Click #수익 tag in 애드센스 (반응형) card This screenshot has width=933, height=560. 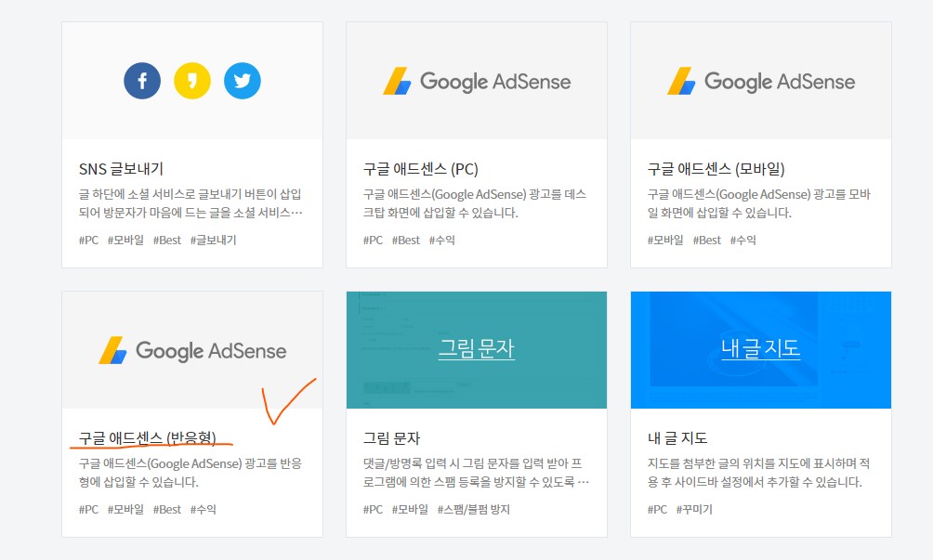(x=204, y=510)
